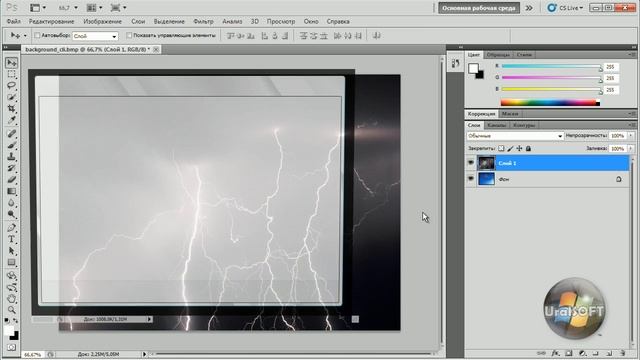Open the Выделение menu
640x360 pixels.
(x=169, y=21)
